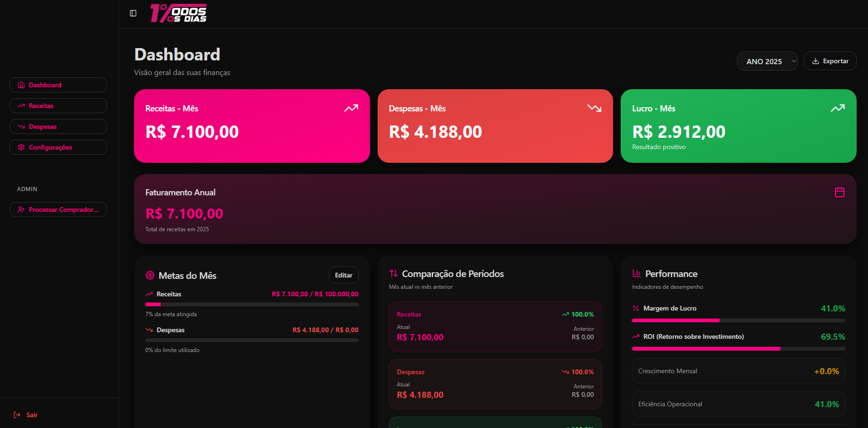Click the arrows icon beside Comparação de Períodos

tap(393, 273)
